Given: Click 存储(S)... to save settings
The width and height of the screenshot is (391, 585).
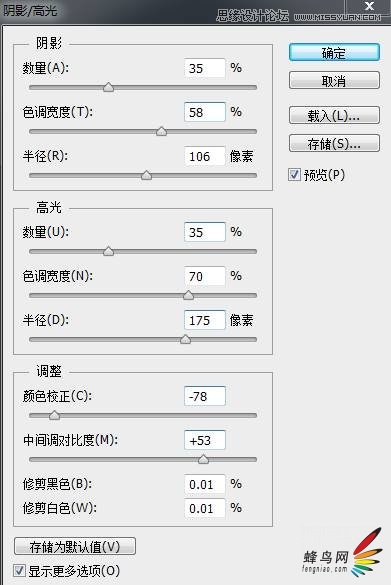Looking at the screenshot, I should click(334, 143).
